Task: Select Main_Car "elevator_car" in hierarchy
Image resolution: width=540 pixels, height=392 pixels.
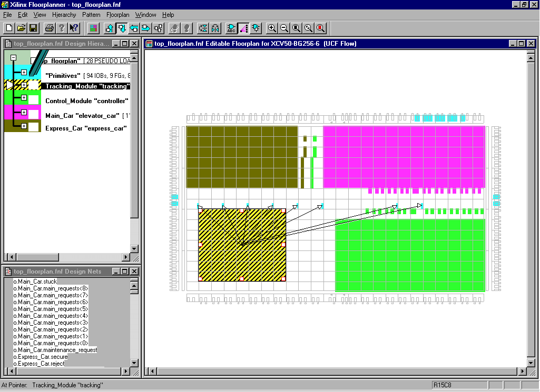Action: [x=82, y=115]
